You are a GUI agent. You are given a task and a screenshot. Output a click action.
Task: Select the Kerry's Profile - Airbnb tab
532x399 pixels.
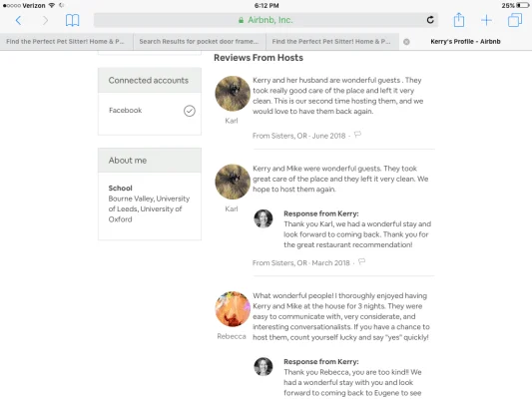coord(465,42)
